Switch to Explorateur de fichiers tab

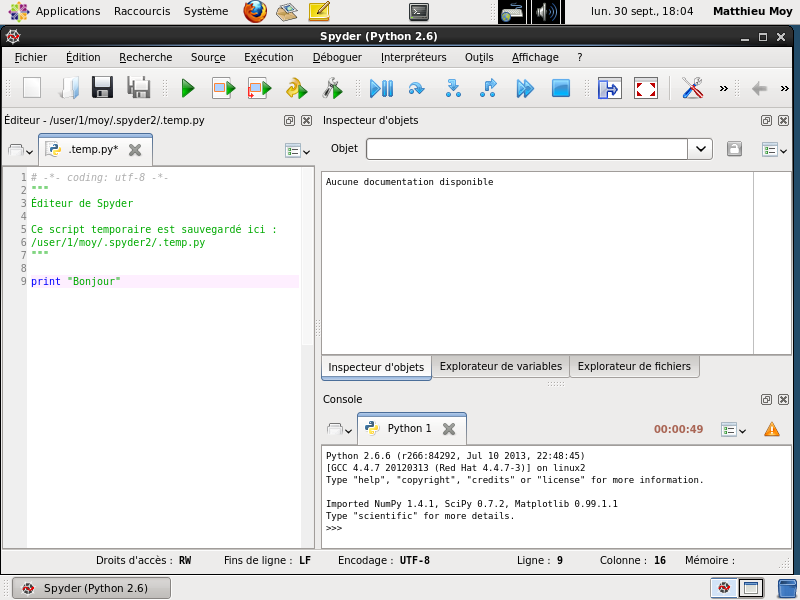pyautogui.click(x=634, y=366)
